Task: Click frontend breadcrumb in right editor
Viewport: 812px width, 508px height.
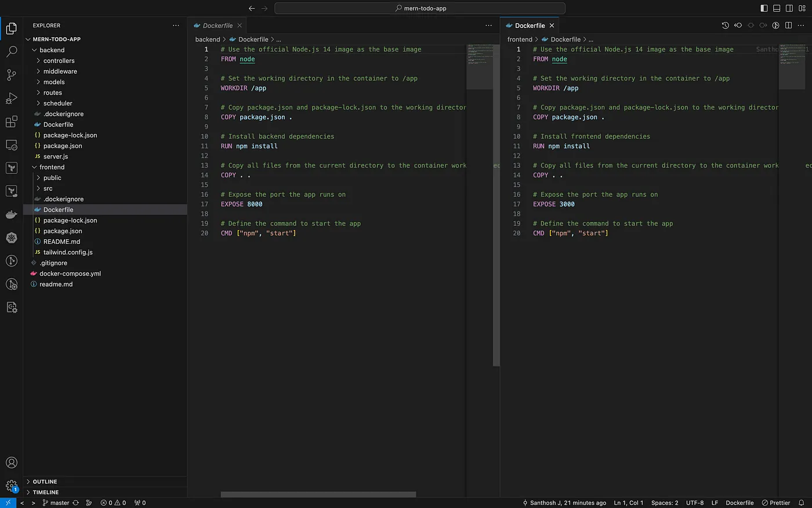Action: [x=520, y=39]
